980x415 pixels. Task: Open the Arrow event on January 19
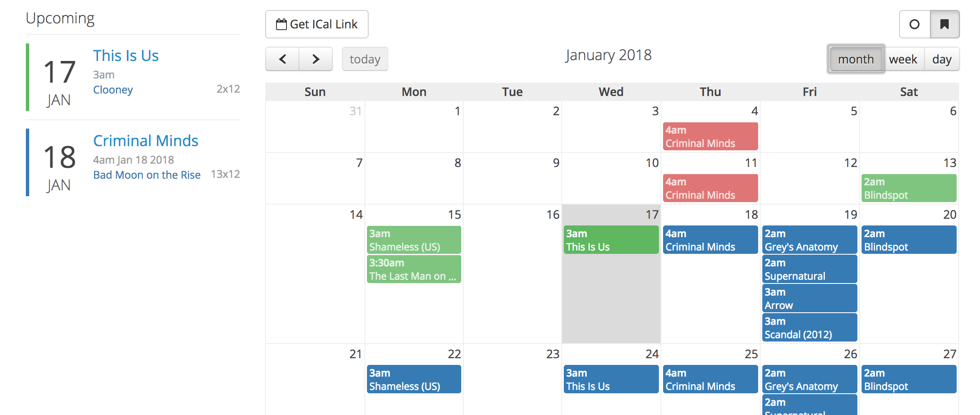(809, 298)
